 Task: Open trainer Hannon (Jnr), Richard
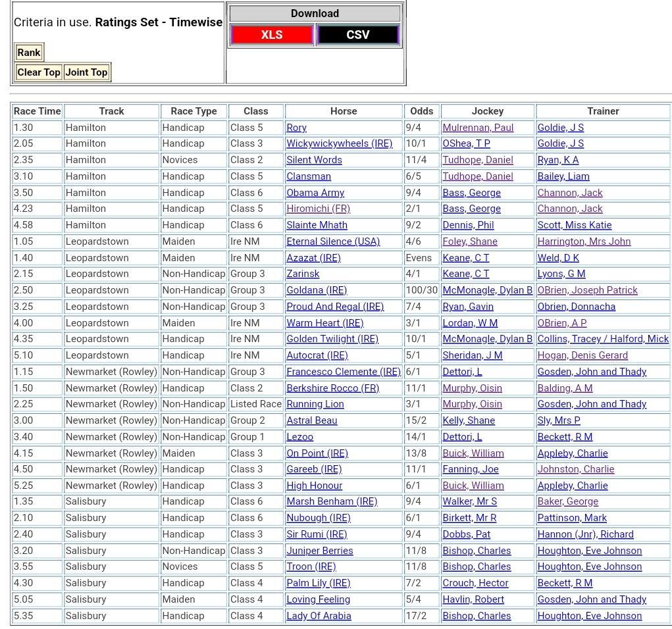click(585, 534)
